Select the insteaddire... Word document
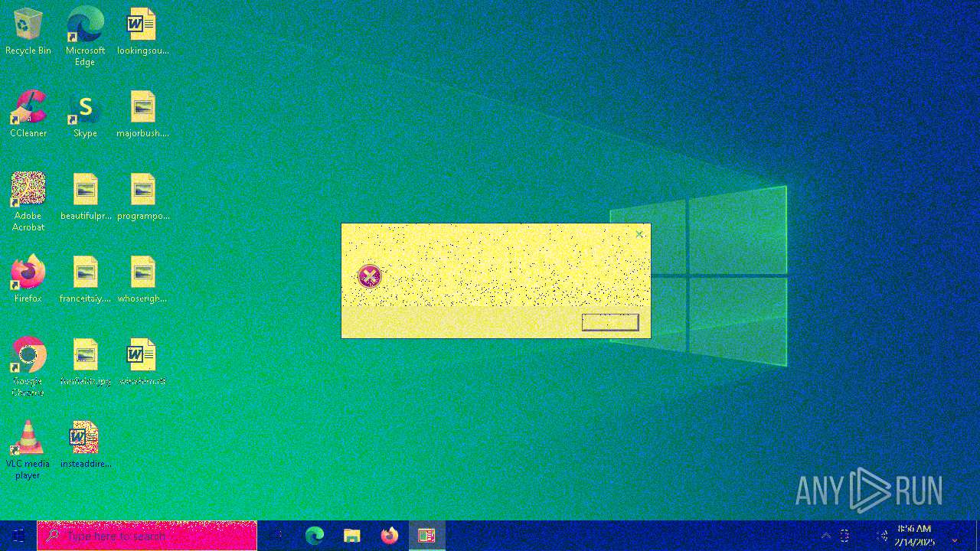 click(x=86, y=445)
